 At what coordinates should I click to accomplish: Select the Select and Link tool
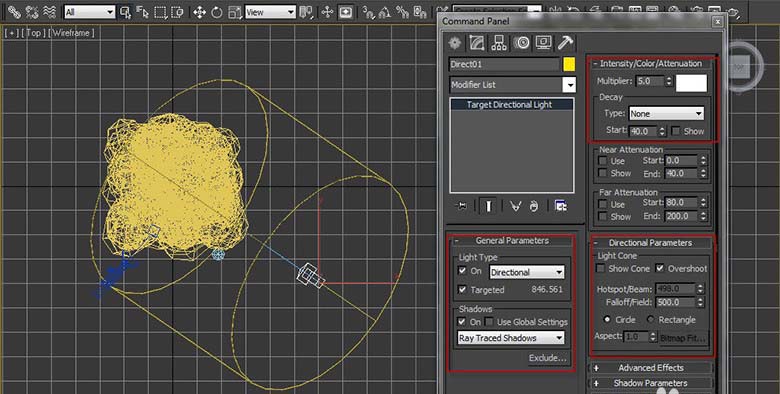[14, 12]
